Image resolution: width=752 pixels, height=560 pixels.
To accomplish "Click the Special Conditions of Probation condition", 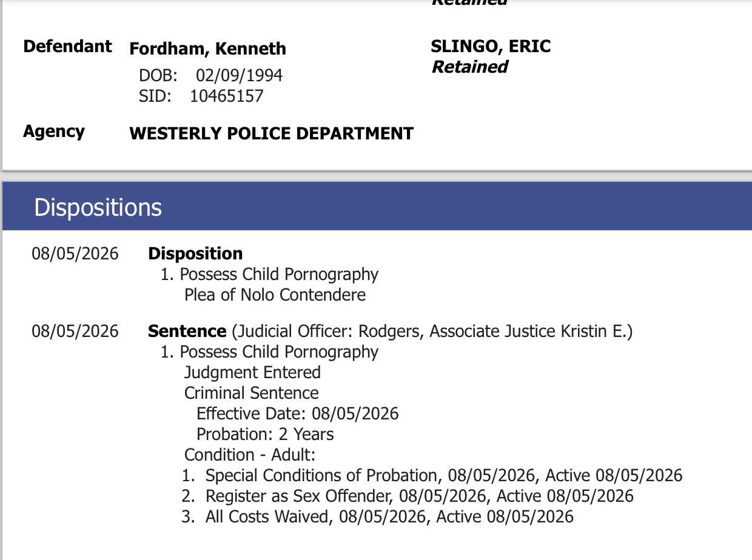I will pos(432,475).
